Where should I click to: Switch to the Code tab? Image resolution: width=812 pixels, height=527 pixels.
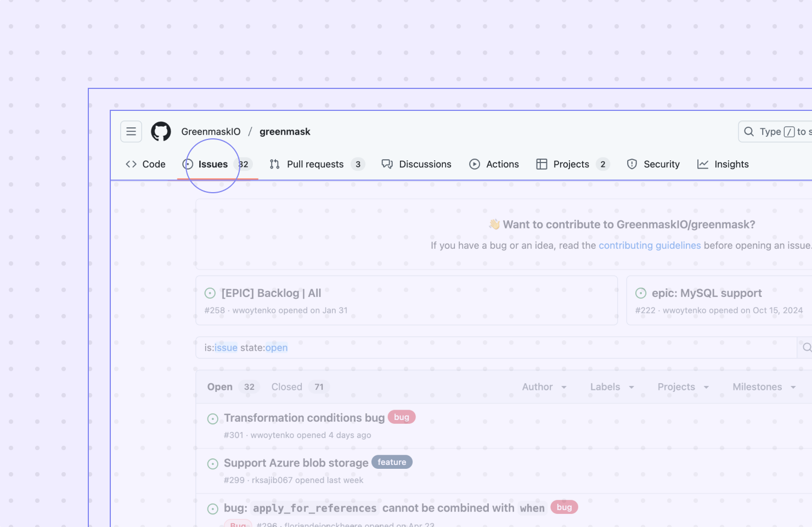145,164
